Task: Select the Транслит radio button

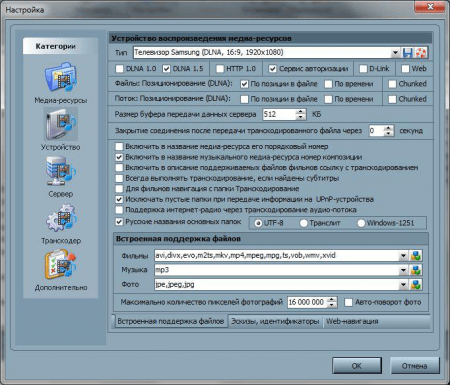Action: 303,223
